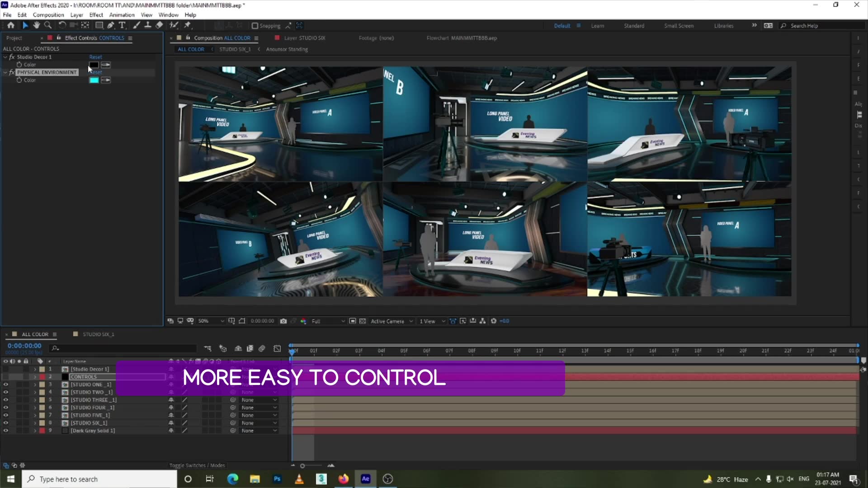Hide the STUDIO TWO _1 layer

[5, 393]
